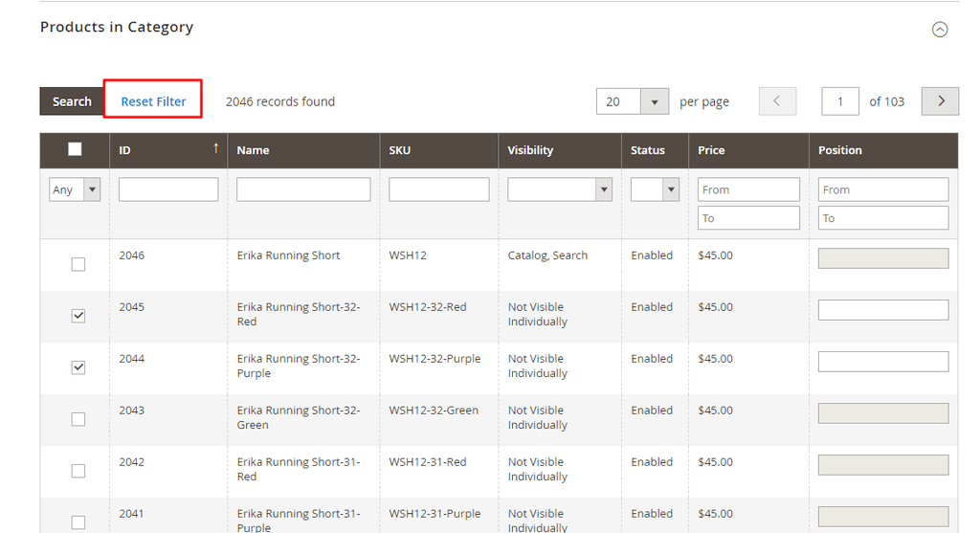Sort by the Status column header
This screenshot has width=980, height=533.
648,150
